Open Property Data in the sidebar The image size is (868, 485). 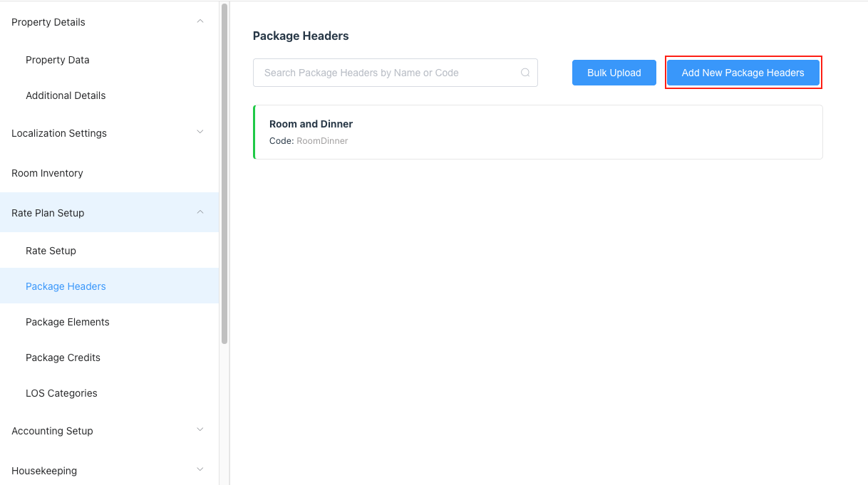tap(58, 60)
